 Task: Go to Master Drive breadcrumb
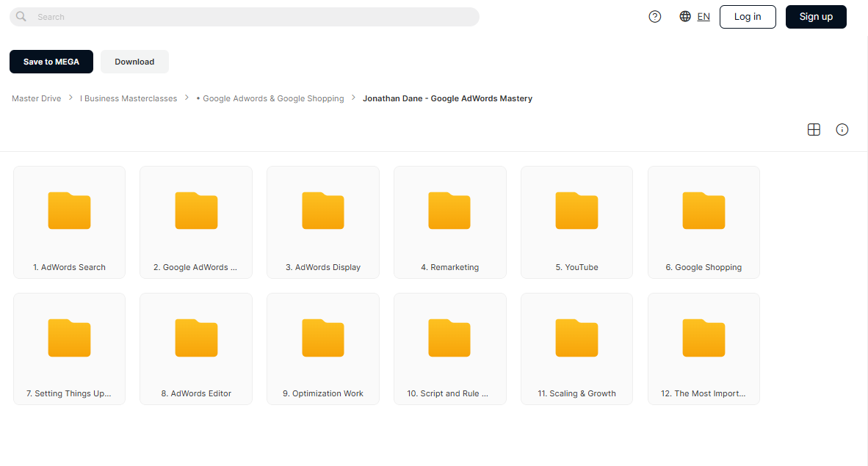point(37,98)
